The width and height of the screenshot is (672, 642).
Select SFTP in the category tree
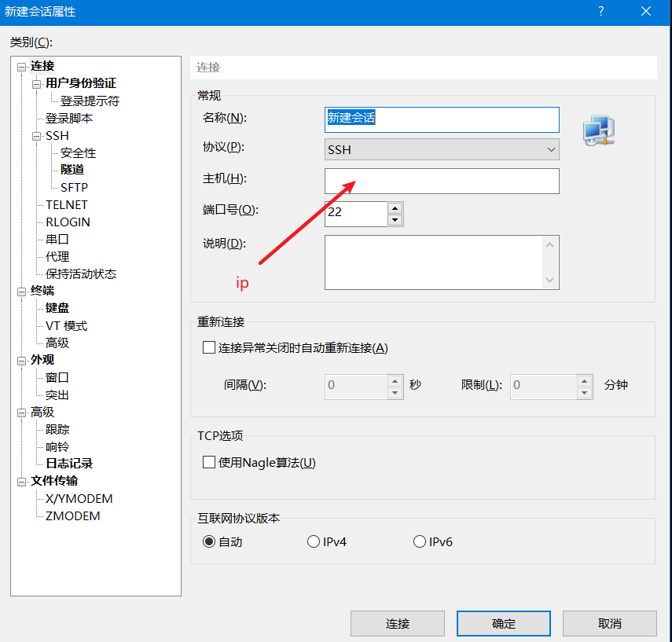(74, 187)
